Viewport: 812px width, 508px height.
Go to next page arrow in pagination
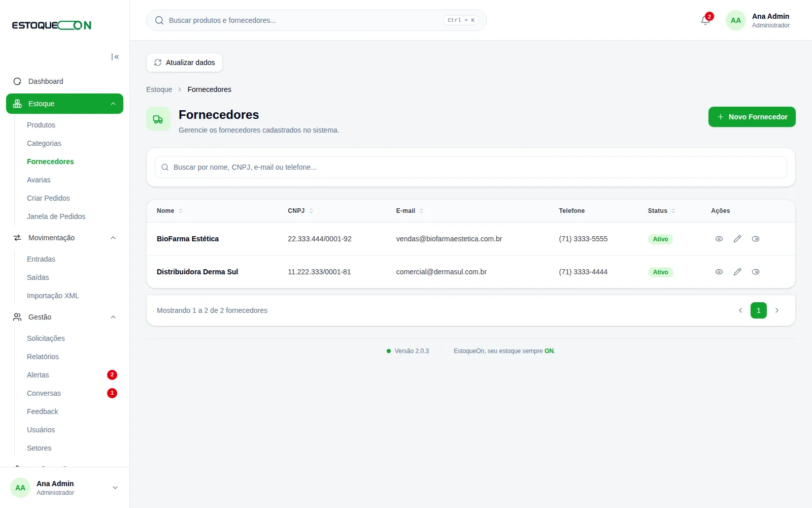(x=777, y=310)
